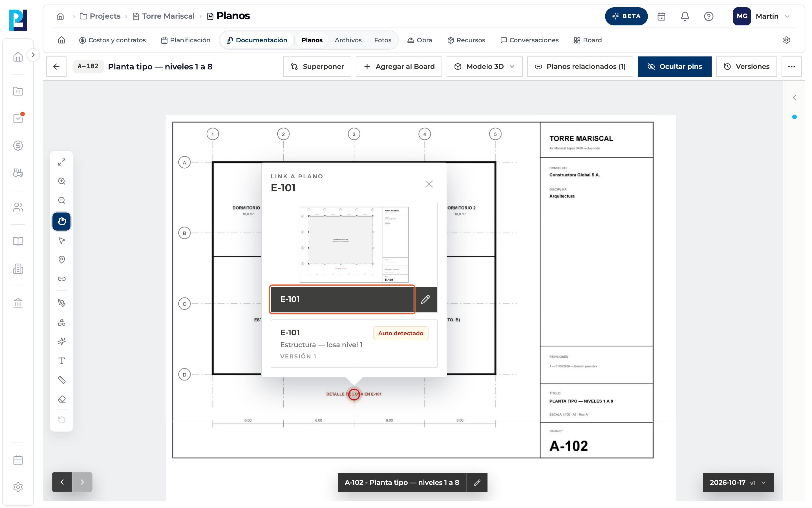Open version selector 2026-10-17 v1
812x508 pixels.
(x=738, y=483)
